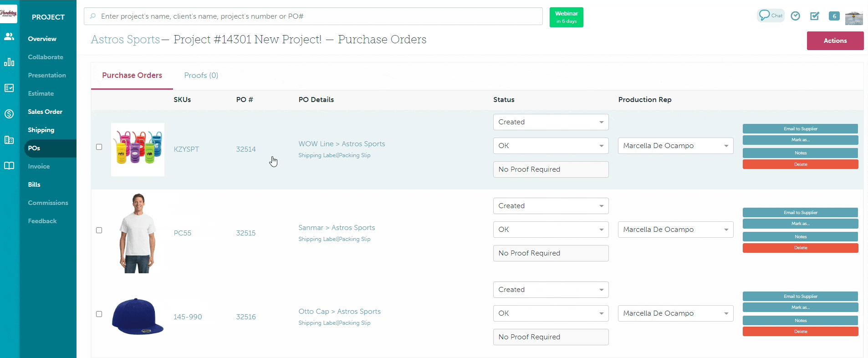
Task: Open the book icon in sidebar
Action: (x=9, y=166)
